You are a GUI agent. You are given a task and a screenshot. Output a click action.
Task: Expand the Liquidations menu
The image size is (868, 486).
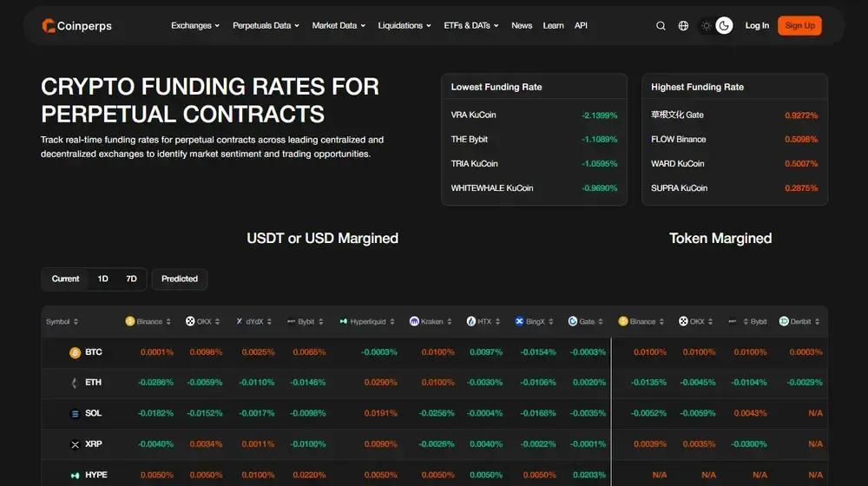(x=404, y=25)
